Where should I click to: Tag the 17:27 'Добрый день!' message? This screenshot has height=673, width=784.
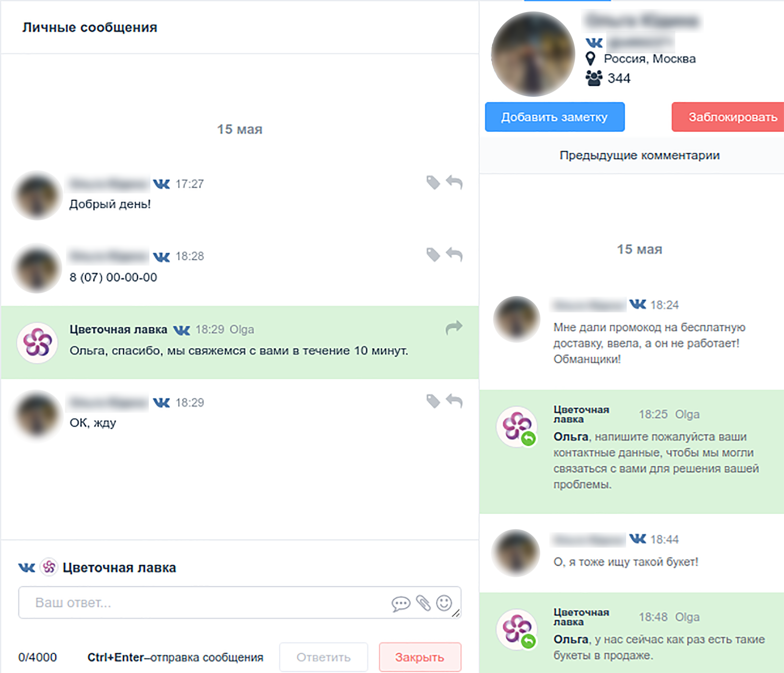433,182
